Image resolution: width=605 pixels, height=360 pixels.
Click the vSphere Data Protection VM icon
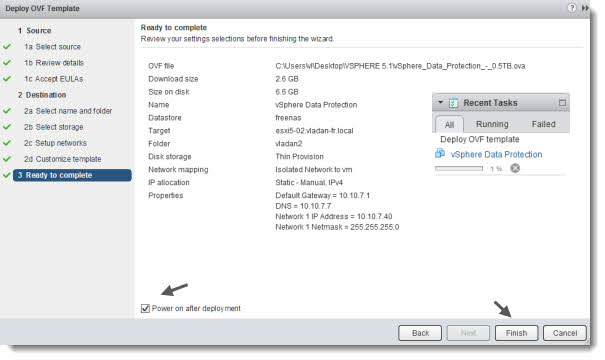[x=440, y=154]
